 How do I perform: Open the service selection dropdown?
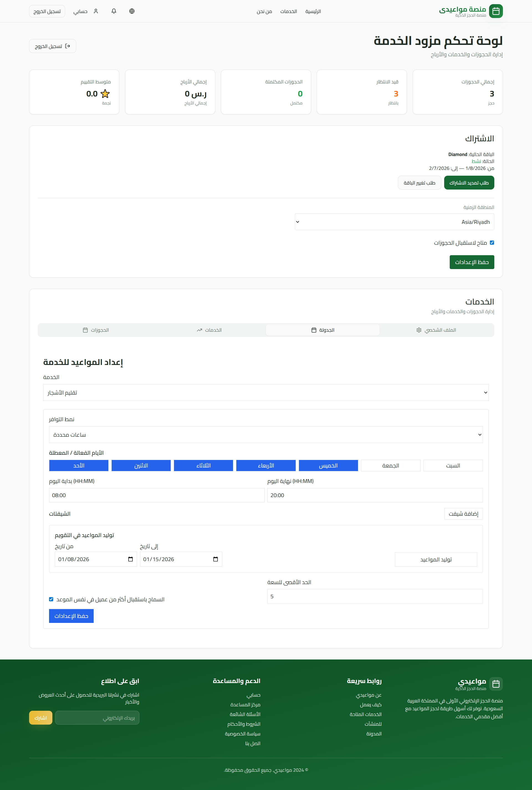(x=266, y=392)
